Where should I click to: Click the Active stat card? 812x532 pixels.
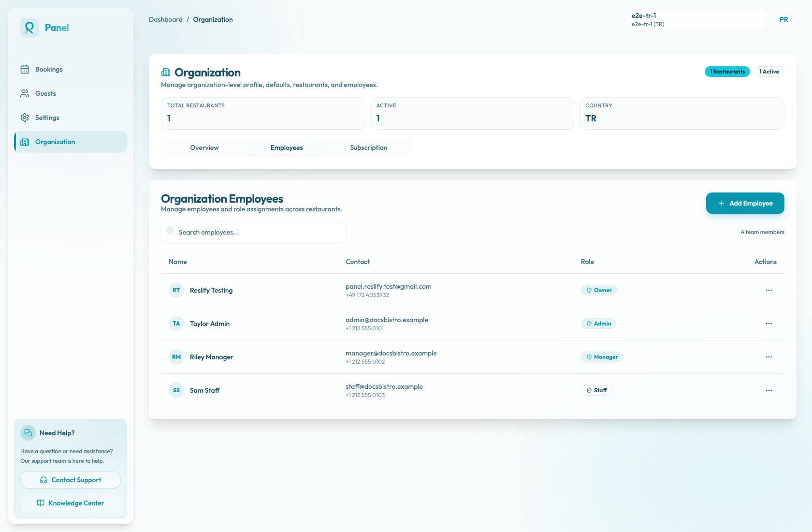coord(472,113)
